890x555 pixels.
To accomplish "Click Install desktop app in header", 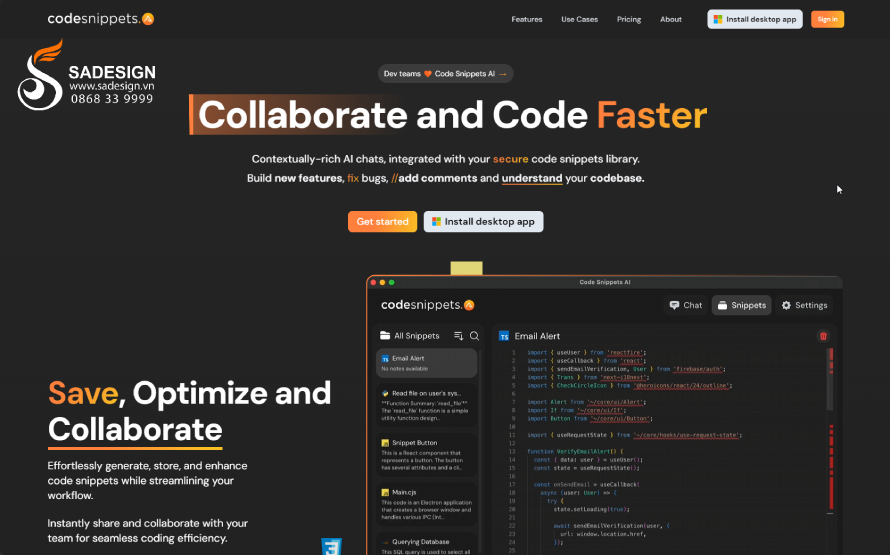I will [x=754, y=19].
